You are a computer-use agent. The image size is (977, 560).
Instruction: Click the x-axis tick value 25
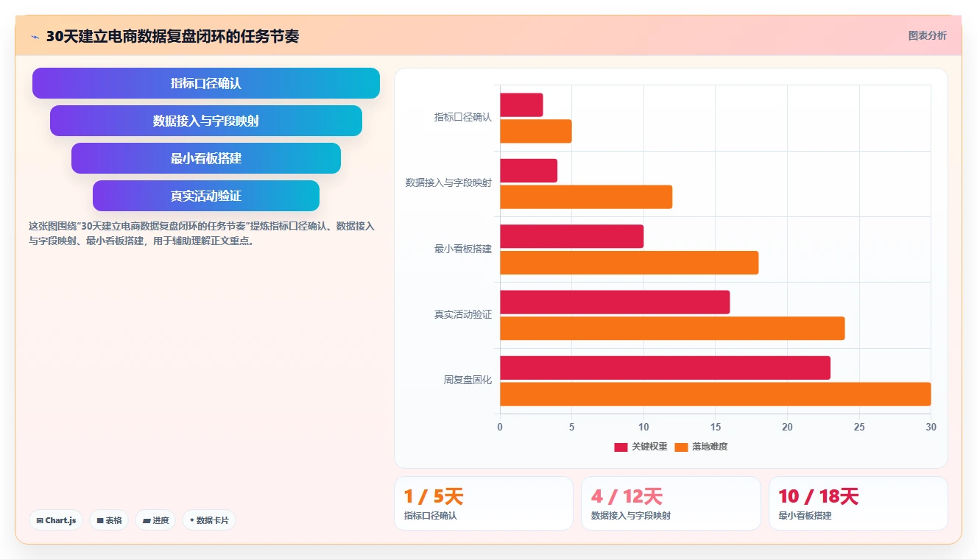click(x=859, y=427)
